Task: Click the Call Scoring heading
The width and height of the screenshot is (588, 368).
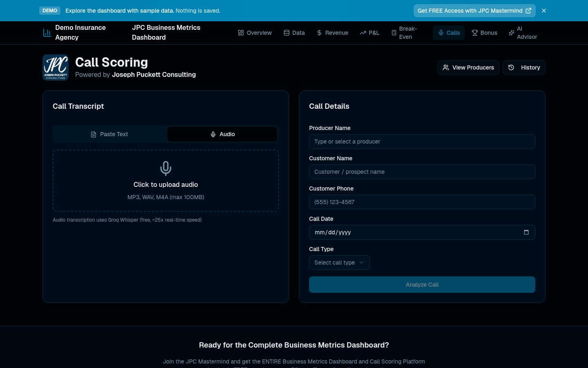Action: [x=111, y=62]
